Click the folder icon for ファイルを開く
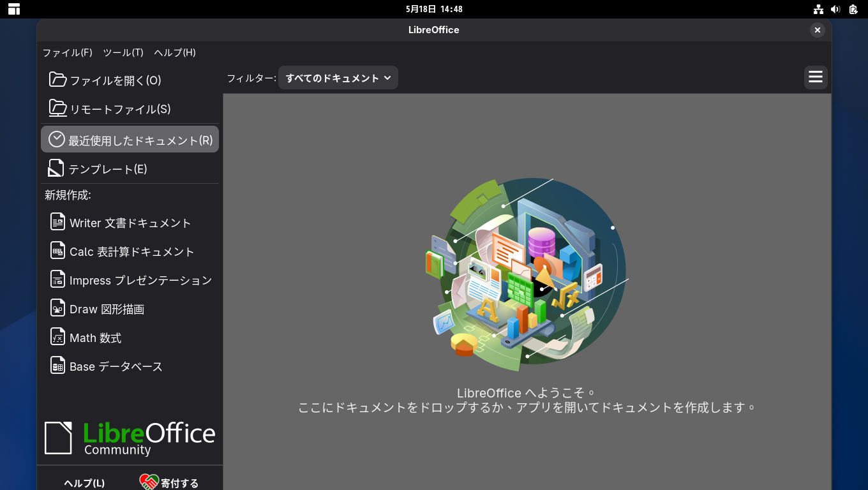 pyautogui.click(x=58, y=80)
